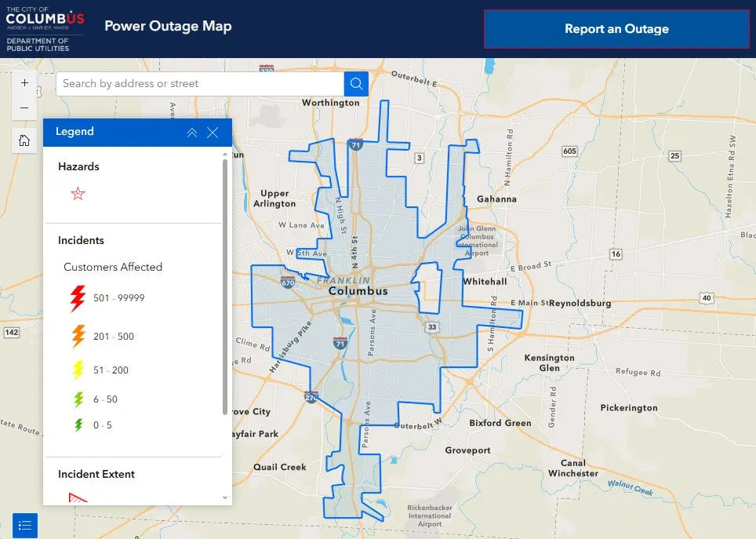Click the Canal Winchester map label

coord(573,468)
